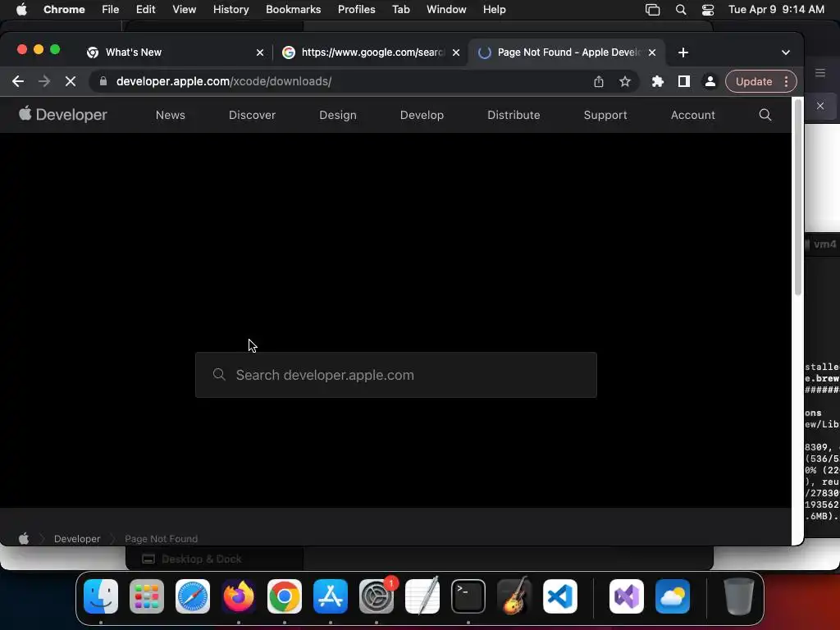840x630 pixels.
Task: Open the Chrome app menu
Action: (x=64, y=10)
